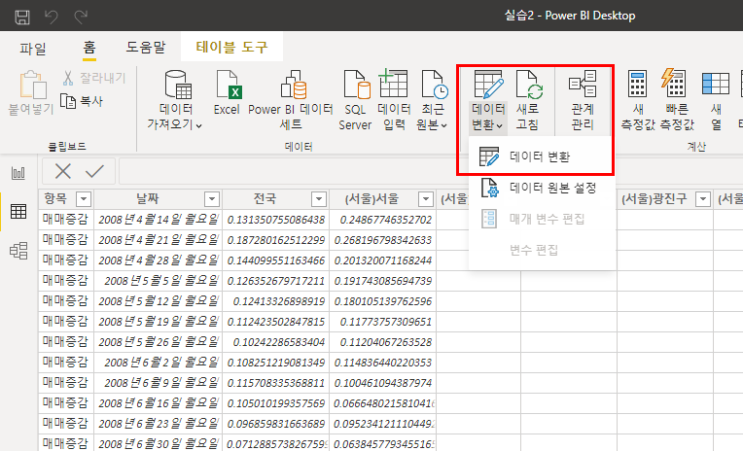Viewport: 743px width, 451px height.
Task: Click 전국 column header
Action: point(276,199)
